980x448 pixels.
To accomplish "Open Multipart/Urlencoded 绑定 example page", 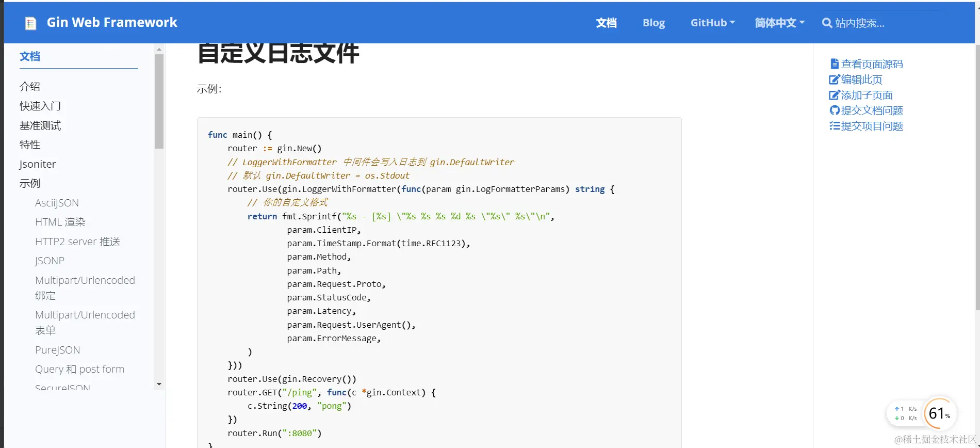I will pyautogui.click(x=85, y=288).
